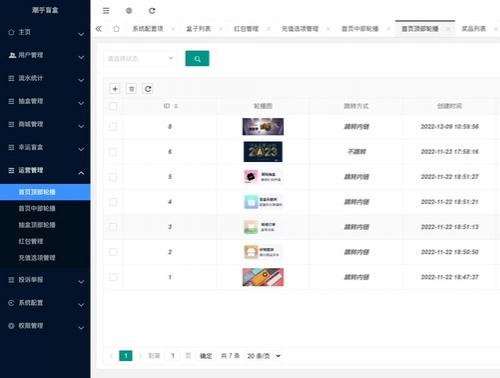Switch to the 奖品列表 tab
Screen dimensions: 500x378
tap(473, 29)
